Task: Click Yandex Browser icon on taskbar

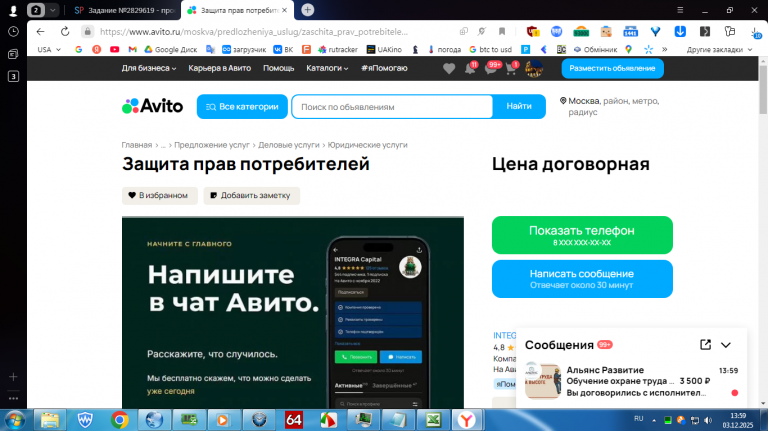Action: pyautogui.click(x=467, y=420)
